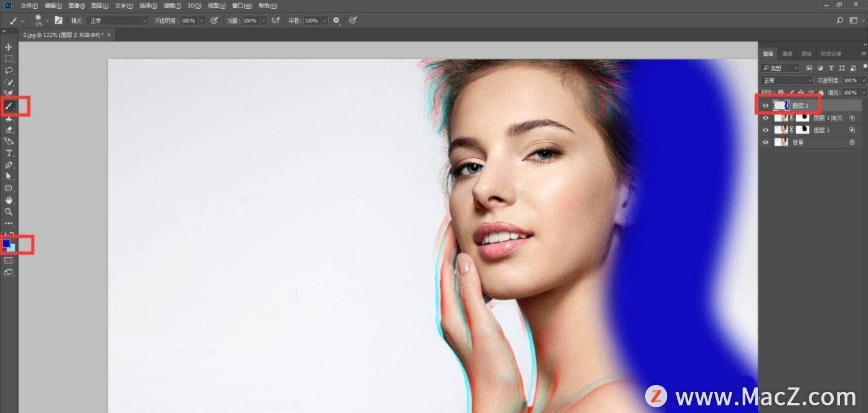Image resolution: width=868 pixels, height=413 pixels.
Task: Select the Lasso tool
Action: [x=9, y=70]
